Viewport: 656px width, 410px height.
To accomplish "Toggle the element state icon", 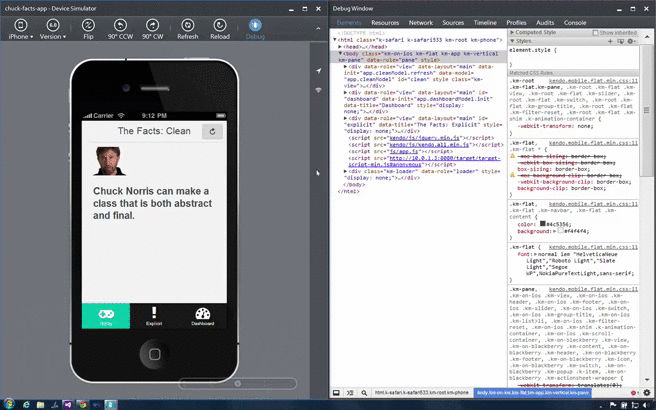I will click(620, 41).
